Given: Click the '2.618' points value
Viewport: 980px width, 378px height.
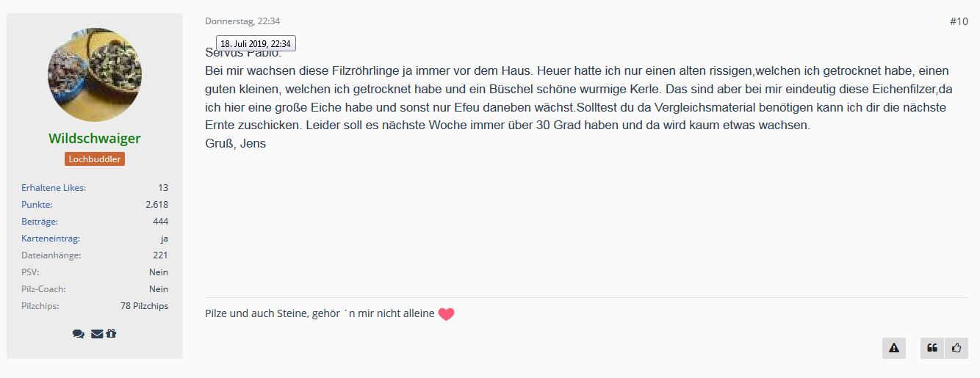Looking at the screenshot, I should point(156,205).
